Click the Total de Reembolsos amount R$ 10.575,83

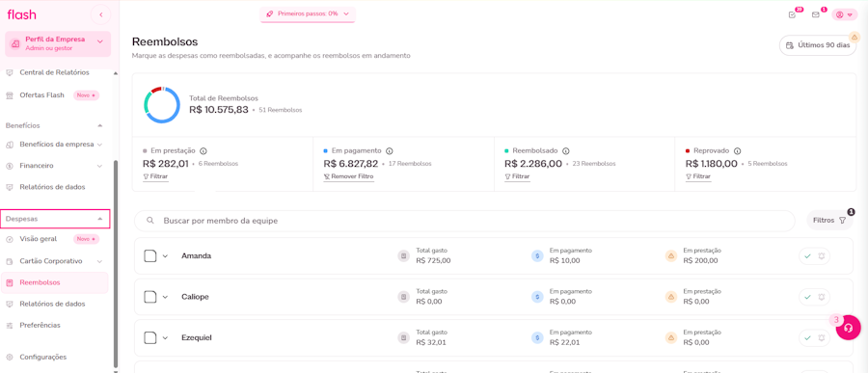219,110
